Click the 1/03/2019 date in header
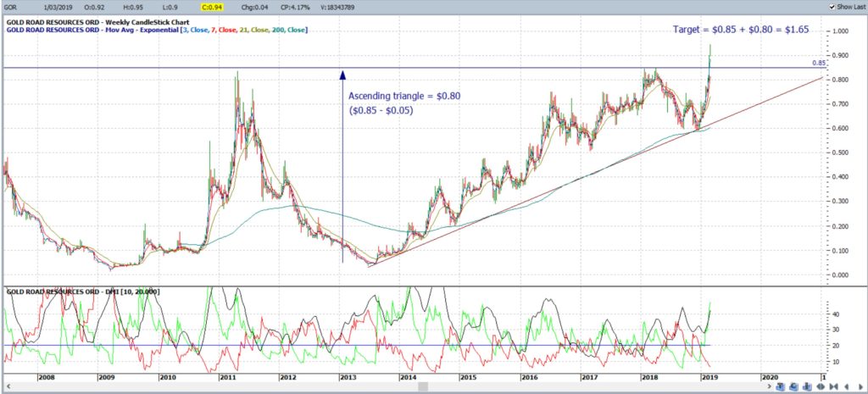Screen dimensions: 868x394 60,7
